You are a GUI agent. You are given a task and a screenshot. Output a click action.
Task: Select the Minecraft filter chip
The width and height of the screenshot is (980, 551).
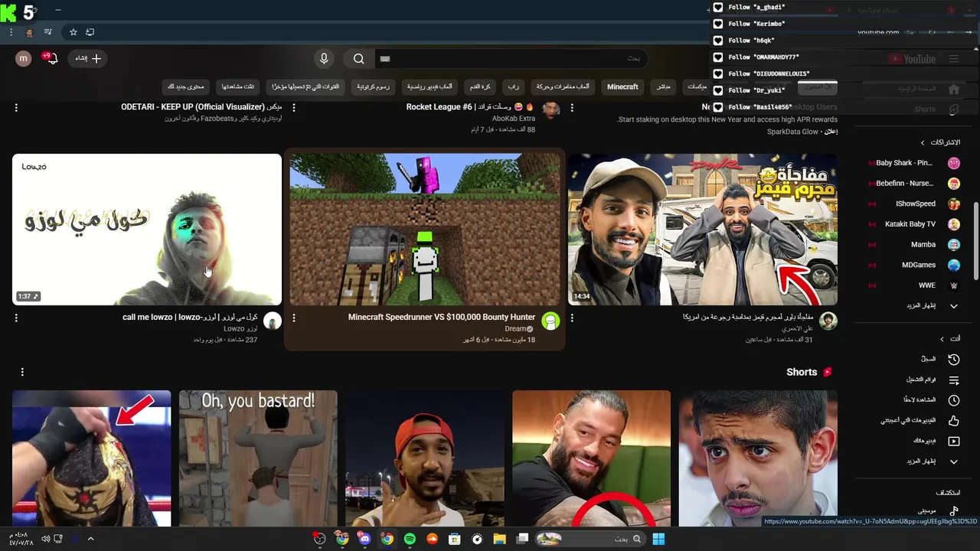tap(622, 86)
